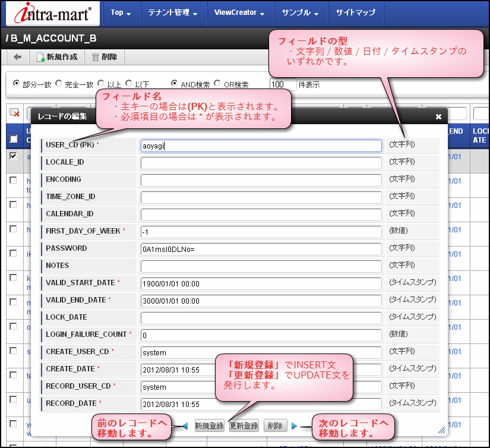This screenshot has height=448, width=490.
Task: Click the USER_CD field containing aoyagi
Action: tap(261, 146)
